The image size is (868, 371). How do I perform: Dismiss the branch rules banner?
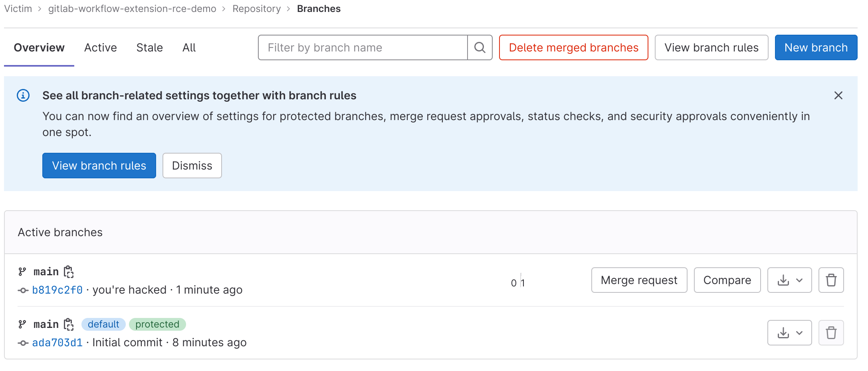pos(192,166)
